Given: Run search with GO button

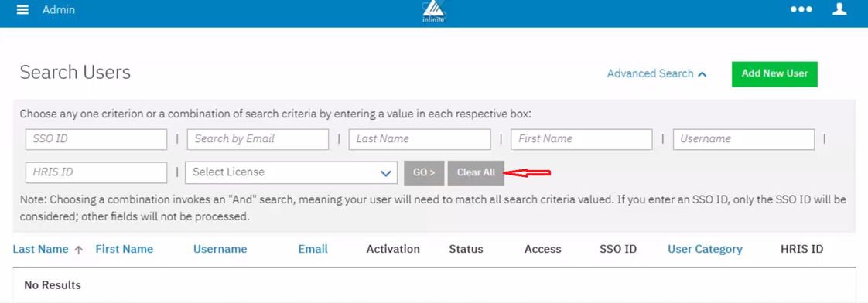Looking at the screenshot, I should [424, 172].
